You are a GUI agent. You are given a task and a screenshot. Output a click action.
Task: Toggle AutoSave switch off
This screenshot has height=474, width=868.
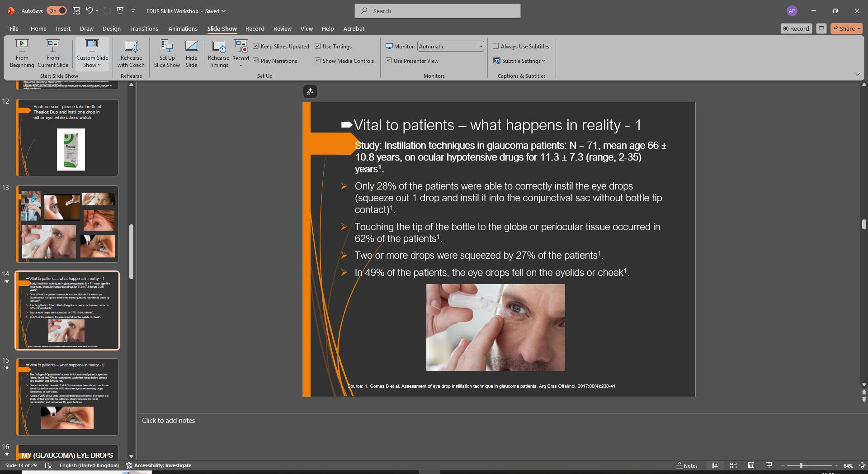57,11
